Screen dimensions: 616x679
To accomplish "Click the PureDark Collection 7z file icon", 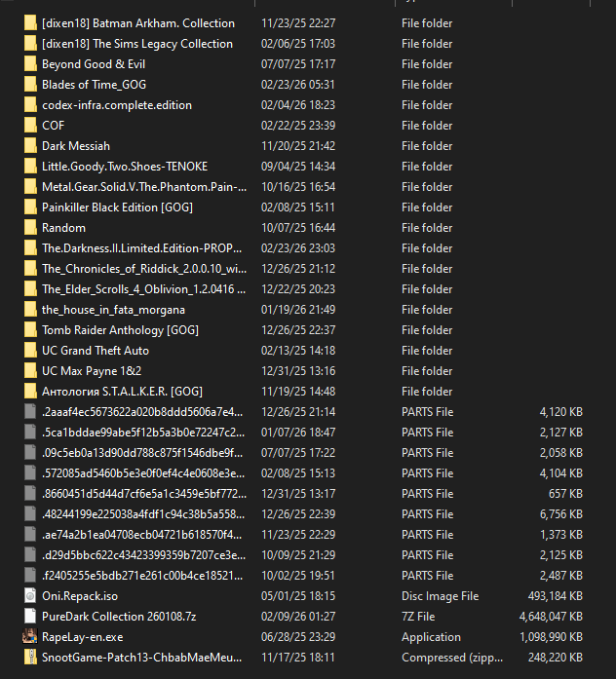I will (x=30, y=617).
